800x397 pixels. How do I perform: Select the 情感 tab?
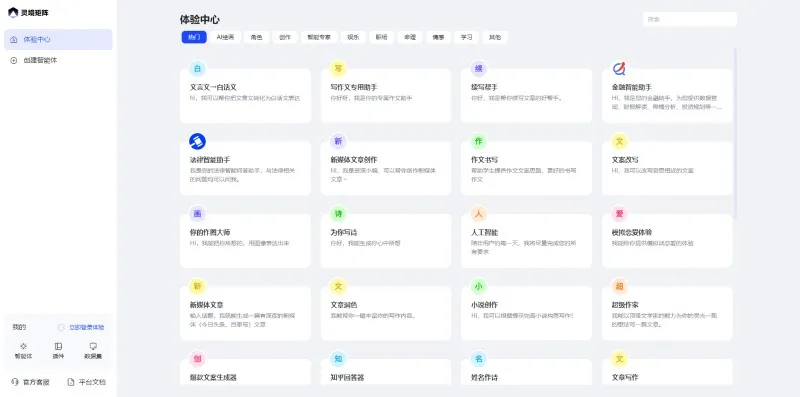click(438, 37)
